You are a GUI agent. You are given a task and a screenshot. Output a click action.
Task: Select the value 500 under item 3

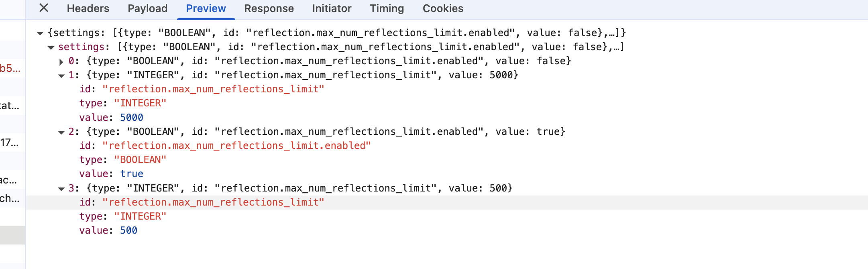[128, 230]
